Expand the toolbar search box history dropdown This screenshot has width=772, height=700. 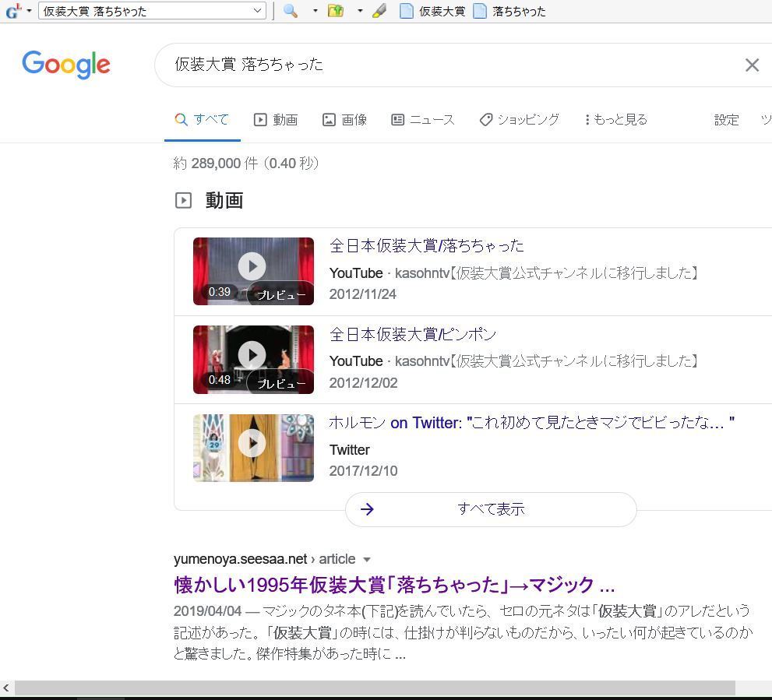pos(257,11)
